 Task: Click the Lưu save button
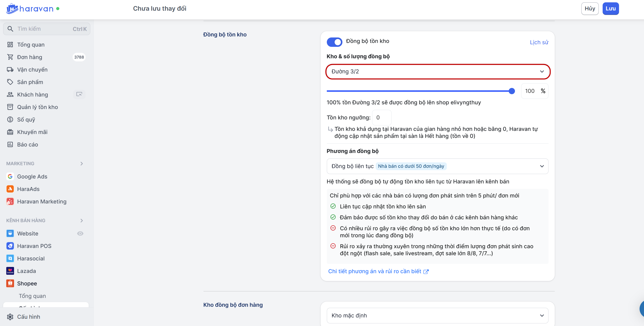point(610,9)
